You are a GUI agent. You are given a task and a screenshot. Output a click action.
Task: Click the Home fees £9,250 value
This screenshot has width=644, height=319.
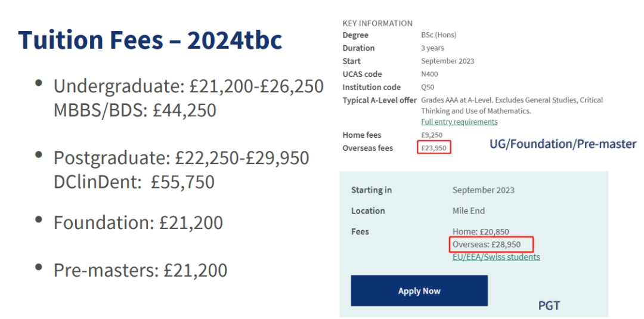432,135
